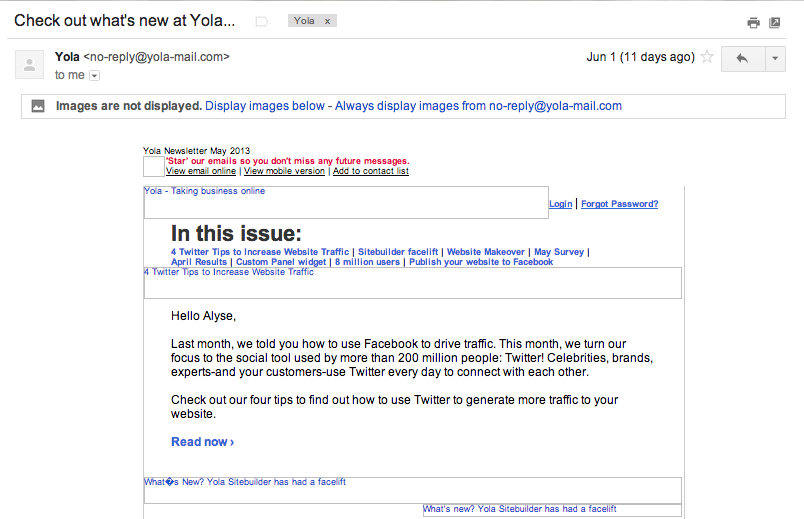This screenshot has width=804, height=519.
Task: Click 'What�s New? Yola Sitebuilder' image banner
Action: (x=413, y=490)
